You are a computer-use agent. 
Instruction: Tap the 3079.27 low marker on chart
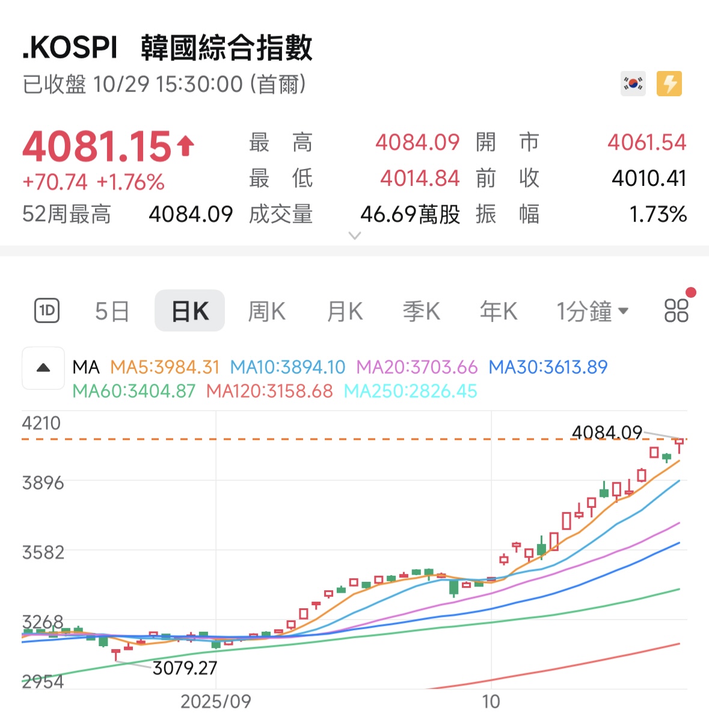pos(185,668)
